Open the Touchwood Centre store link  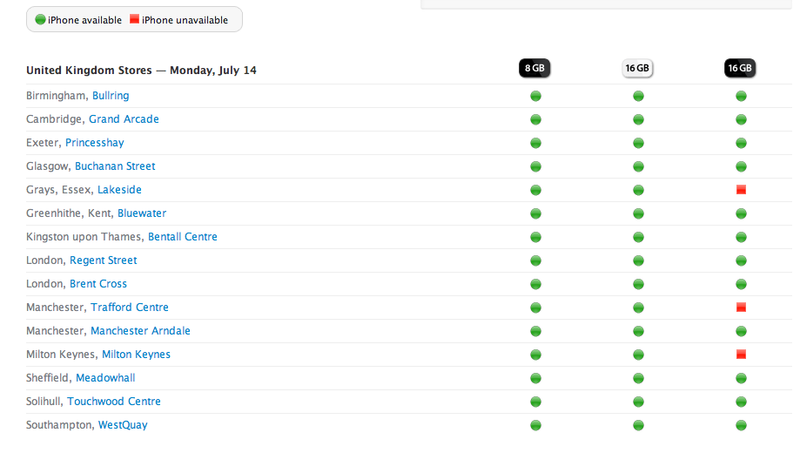(x=114, y=401)
